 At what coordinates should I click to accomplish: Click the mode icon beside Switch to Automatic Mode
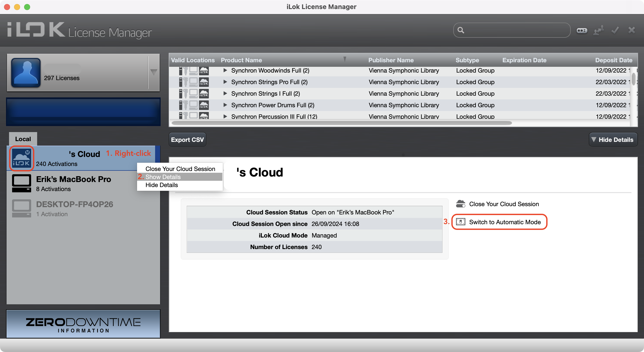click(x=461, y=222)
